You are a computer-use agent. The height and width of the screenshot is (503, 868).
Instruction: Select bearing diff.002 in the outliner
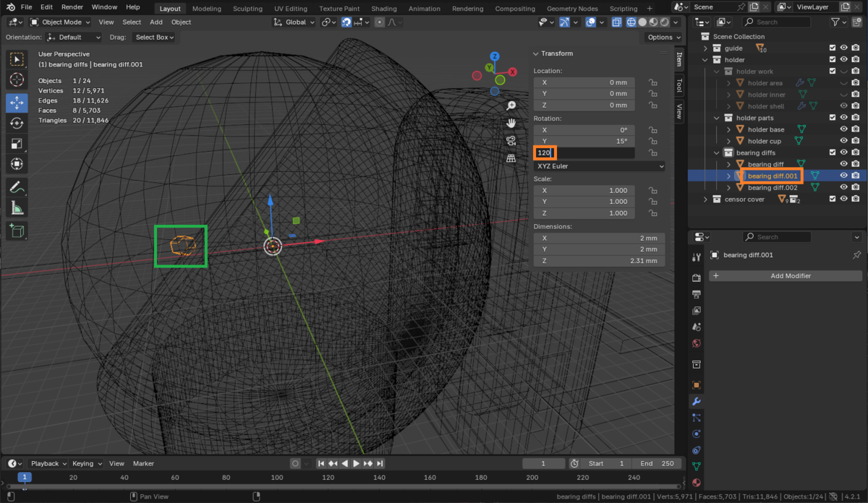point(772,187)
